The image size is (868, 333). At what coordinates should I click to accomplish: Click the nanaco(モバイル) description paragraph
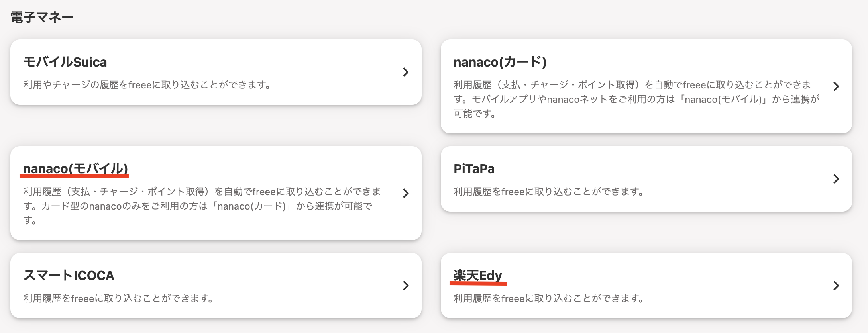[202, 206]
